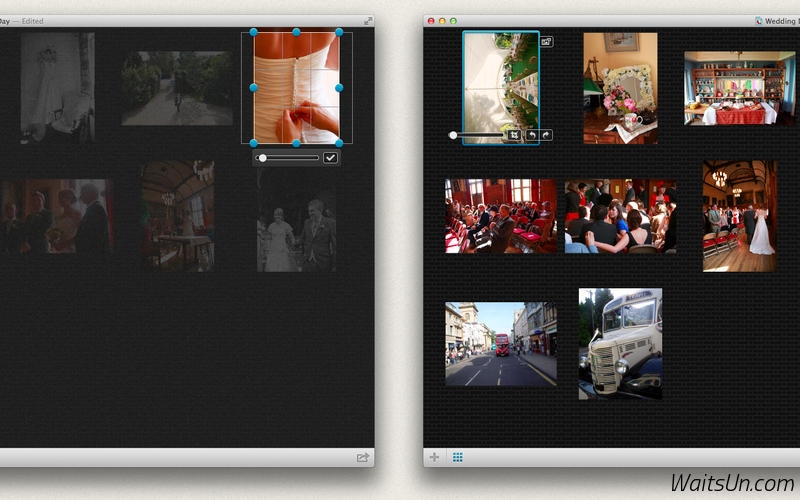Select the red double-decker street photo
Image resolution: width=800 pixels, height=500 pixels.
pos(501,344)
